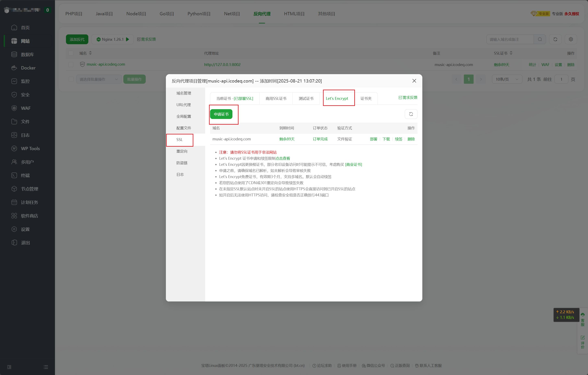Open the 计划任务 scheduled tasks icon

point(14,202)
